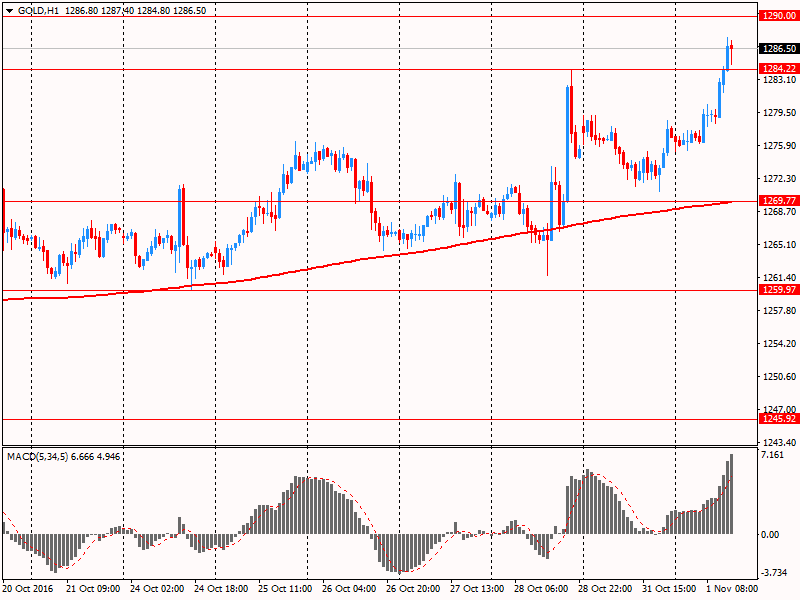Select the 20 Oct 2016 date label
Viewport: 800px width, 600px height.
28,588
